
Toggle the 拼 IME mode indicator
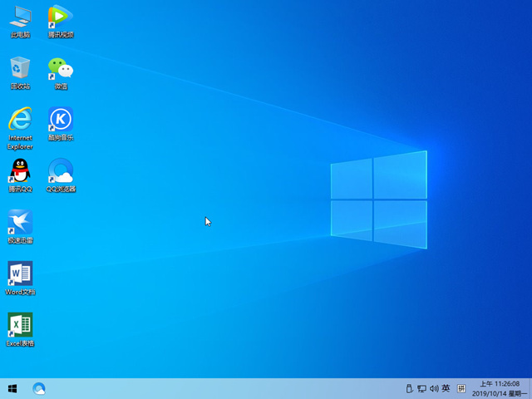(461, 388)
